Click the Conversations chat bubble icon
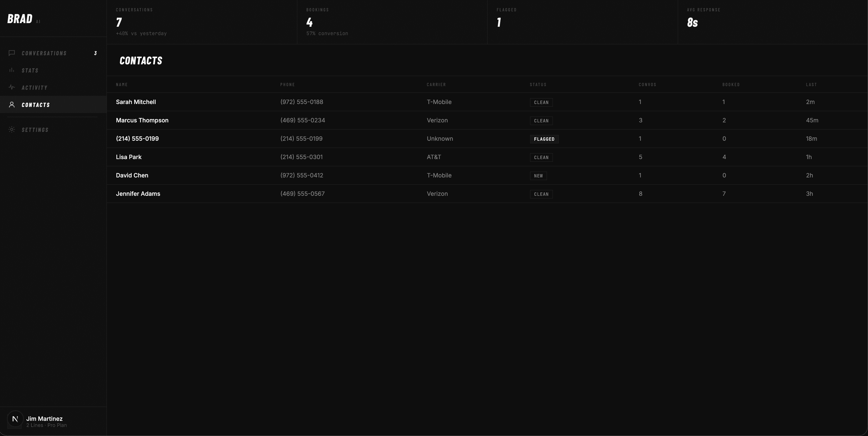 coord(12,53)
